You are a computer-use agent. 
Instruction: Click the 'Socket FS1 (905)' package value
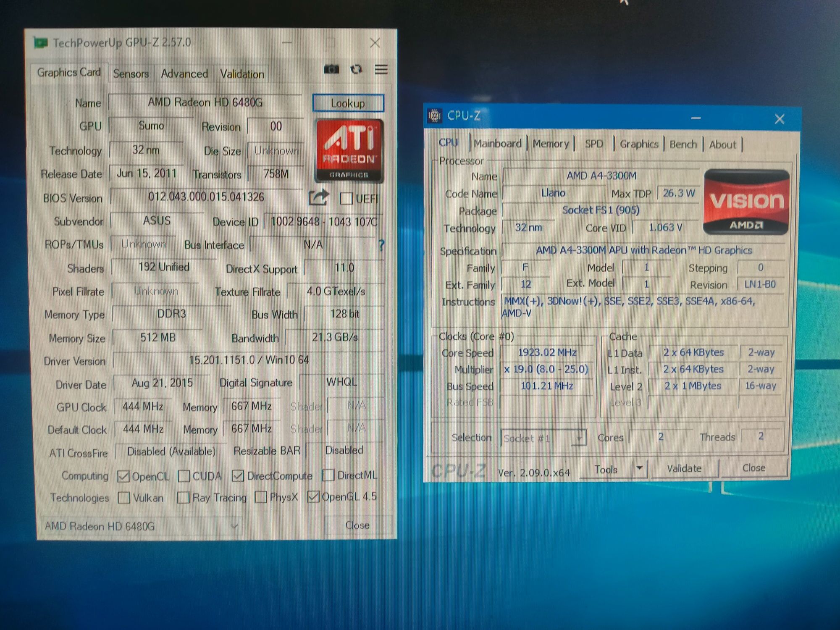tap(601, 210)
